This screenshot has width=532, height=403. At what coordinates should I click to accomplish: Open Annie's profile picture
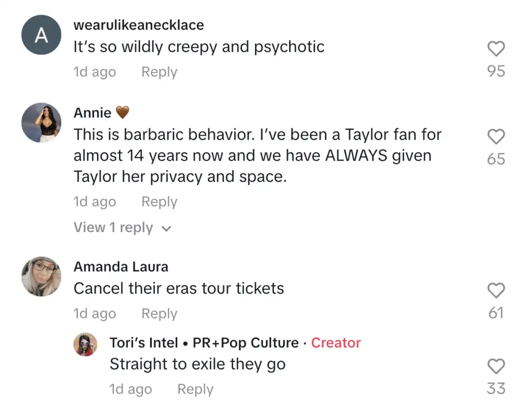(x=41, y=123)
